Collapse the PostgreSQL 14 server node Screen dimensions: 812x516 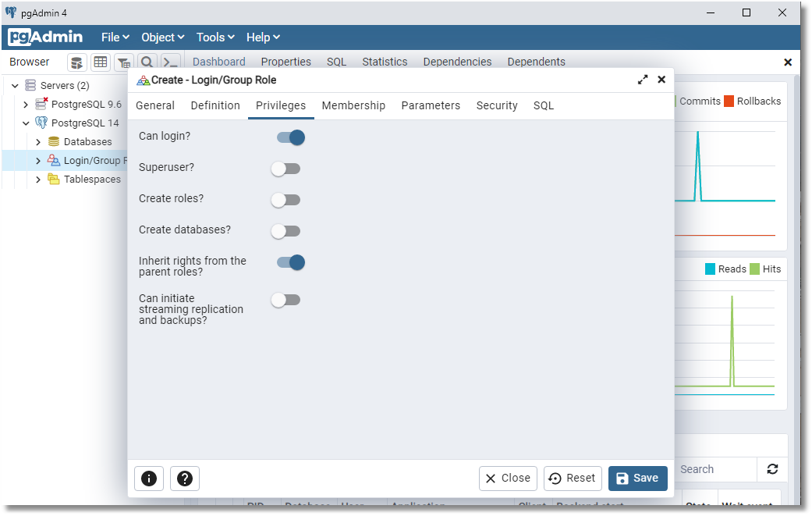click(x=25, y=123)
